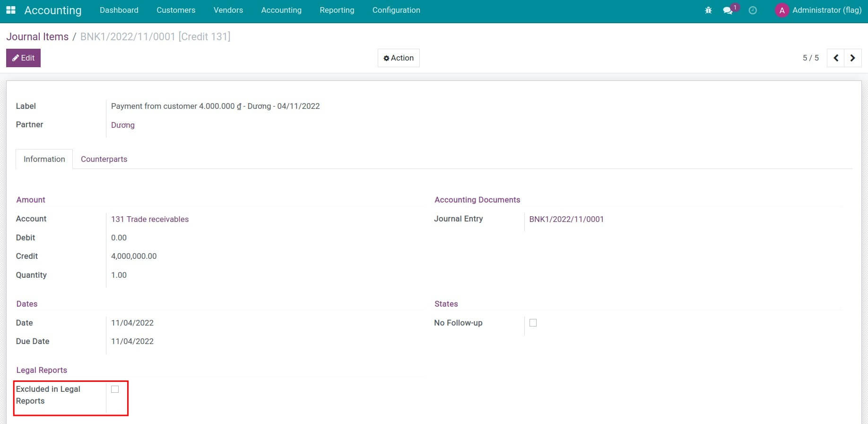Open the conversations chat icon
Image resolution: width=868 pixels, height=424 pixels.
[x=728, y=10]
